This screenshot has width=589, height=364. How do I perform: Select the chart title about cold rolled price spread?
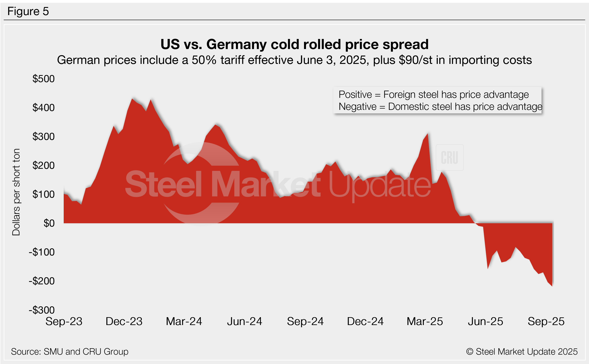click(294, 44)
